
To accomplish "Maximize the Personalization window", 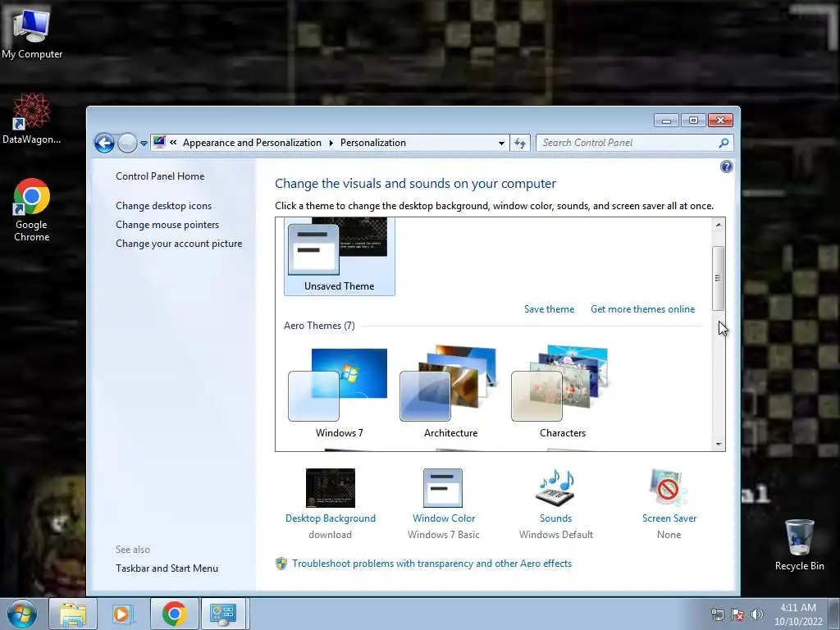I will pos(693,121).
